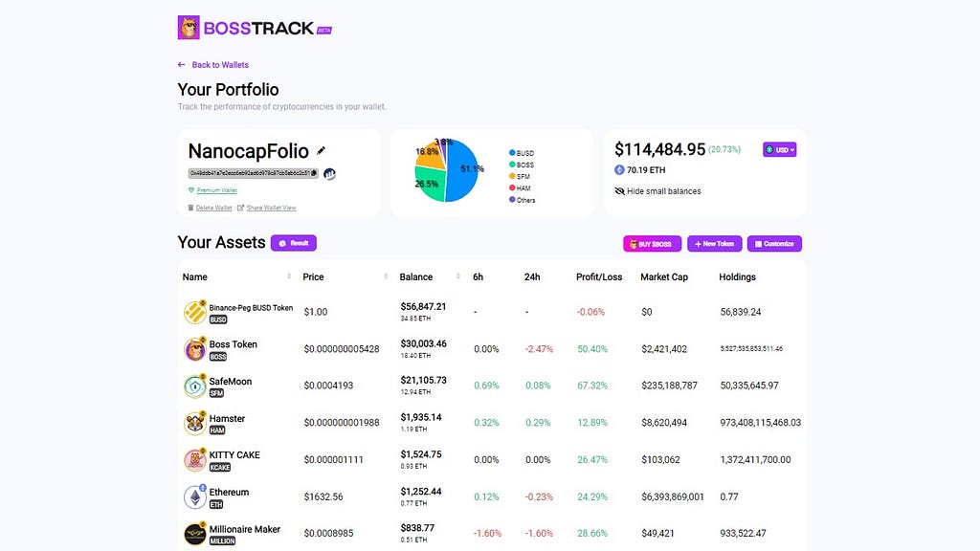
Task: Click the Binance-Peg BUSD token logo
Action: tap(195, 312)
